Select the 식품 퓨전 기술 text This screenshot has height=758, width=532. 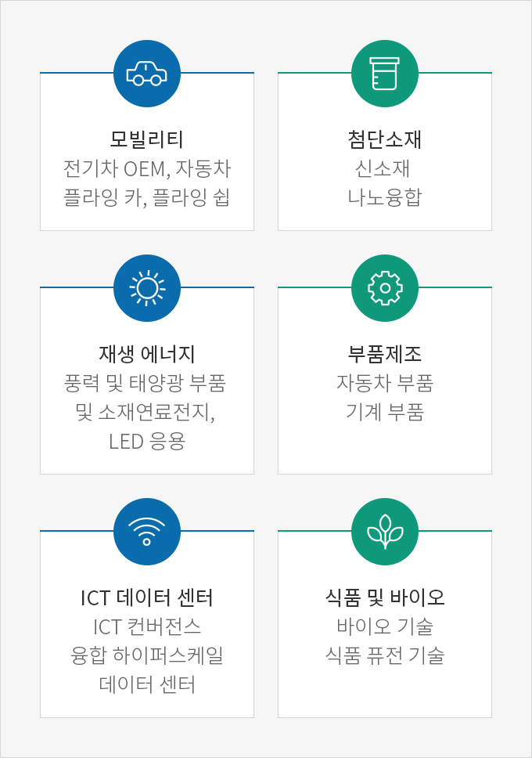click(x=385, y=655)
